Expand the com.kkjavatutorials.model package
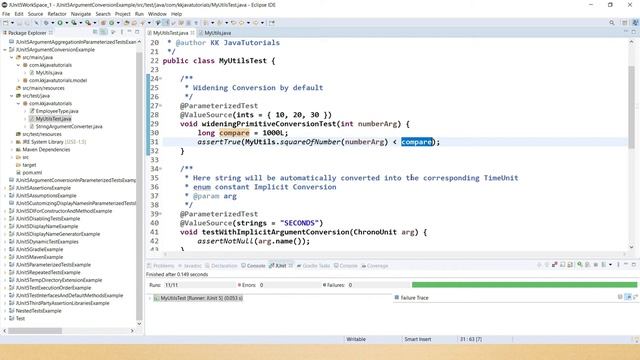Viewport: 640px width, 360px height. 18,80
